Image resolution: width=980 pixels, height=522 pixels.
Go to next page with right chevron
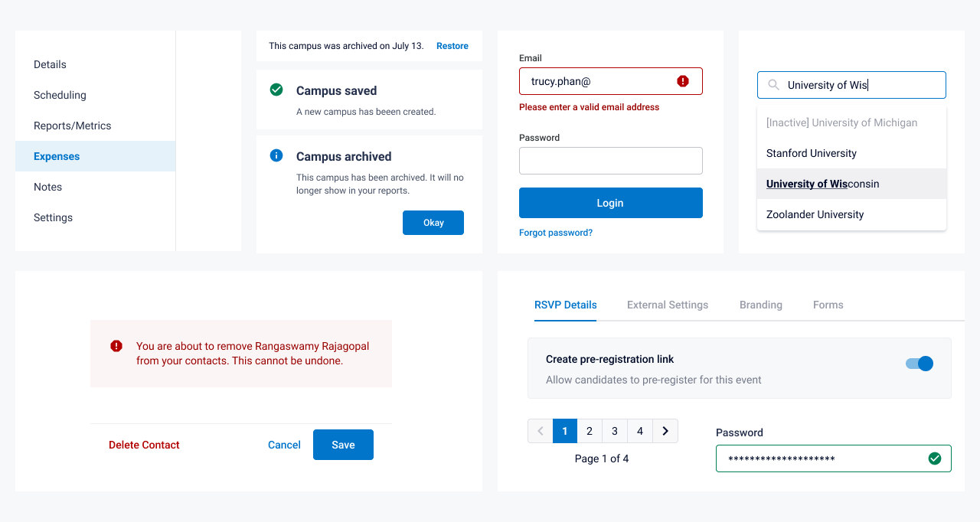[665, 431]
